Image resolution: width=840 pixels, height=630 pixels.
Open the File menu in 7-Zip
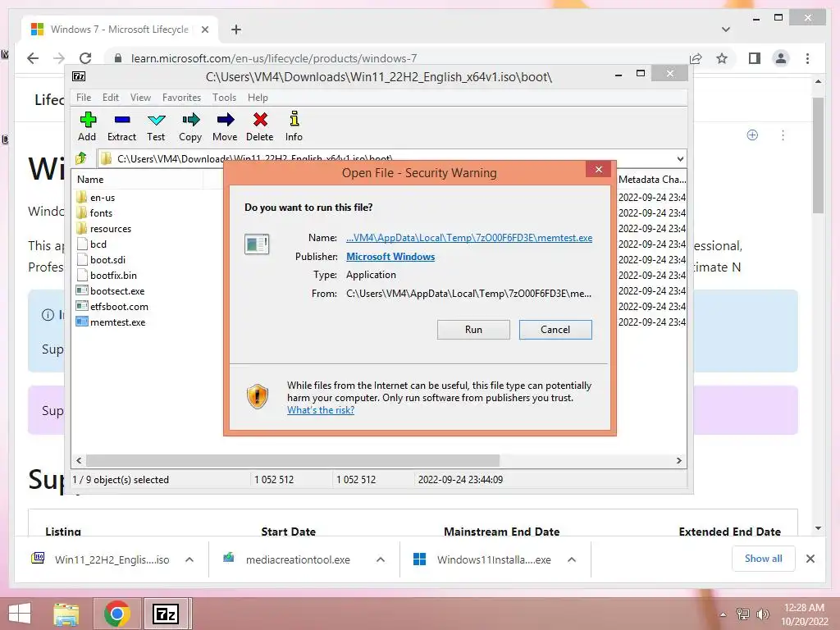[x=84, y=98]
